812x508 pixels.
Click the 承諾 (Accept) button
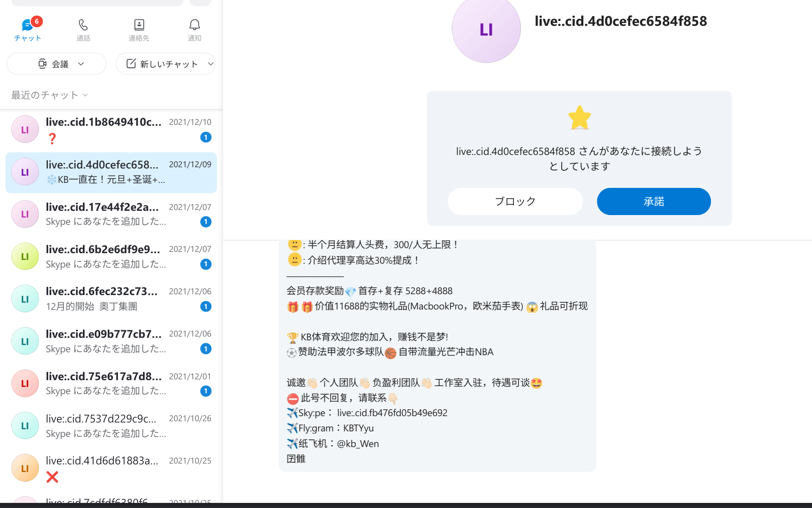(653, 202)
